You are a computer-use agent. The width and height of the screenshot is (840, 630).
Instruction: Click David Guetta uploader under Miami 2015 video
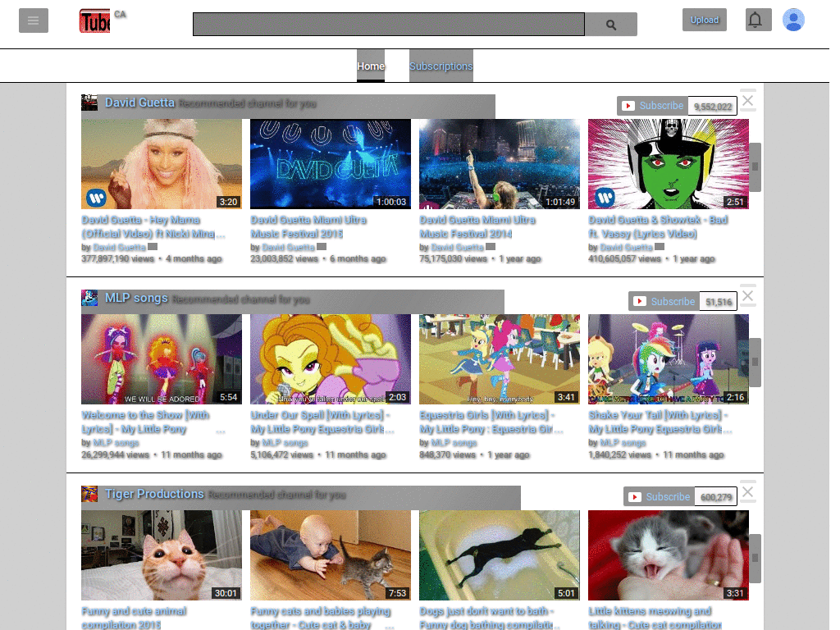click(x=288, y=247)
